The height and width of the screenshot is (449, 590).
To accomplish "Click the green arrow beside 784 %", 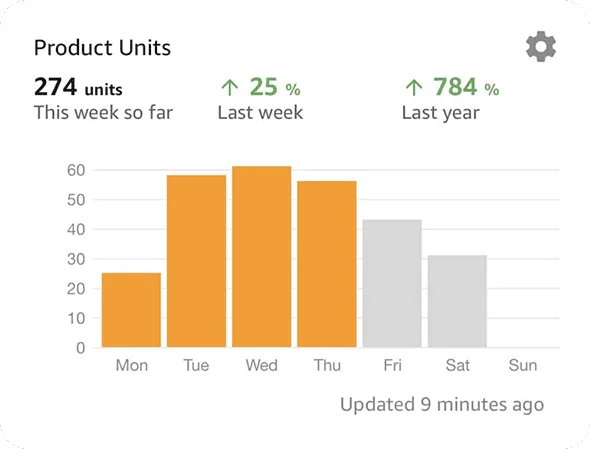I will pyautogui.click(x=414, y=87).
